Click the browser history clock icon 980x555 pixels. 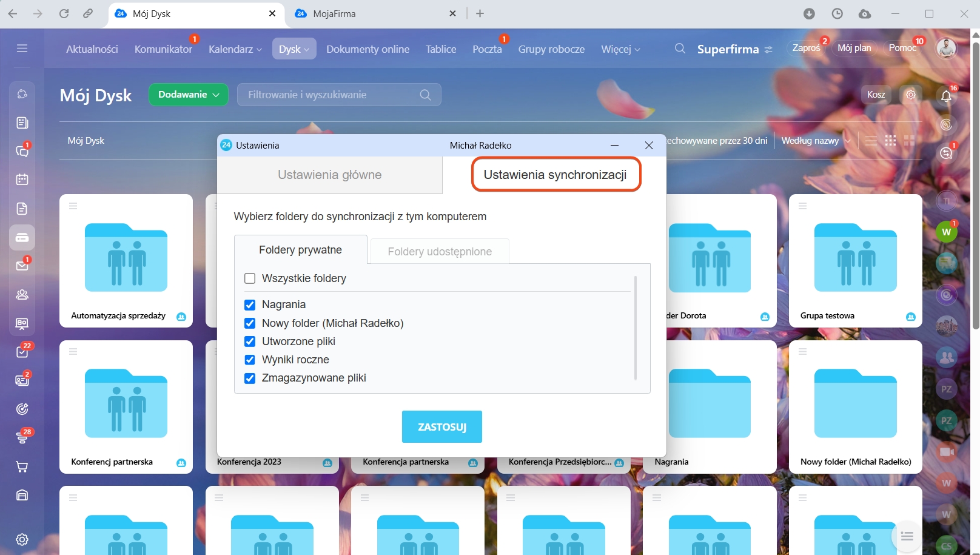click(837, 13)
